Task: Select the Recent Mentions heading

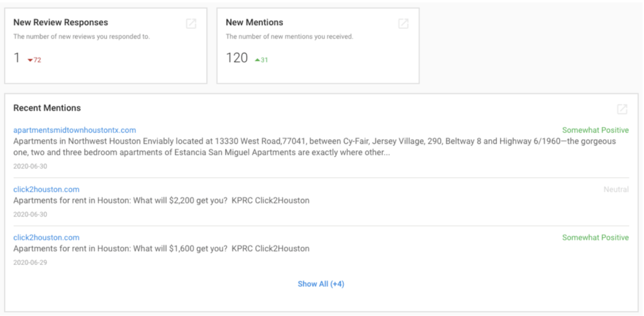Action: tap(47, 108)
